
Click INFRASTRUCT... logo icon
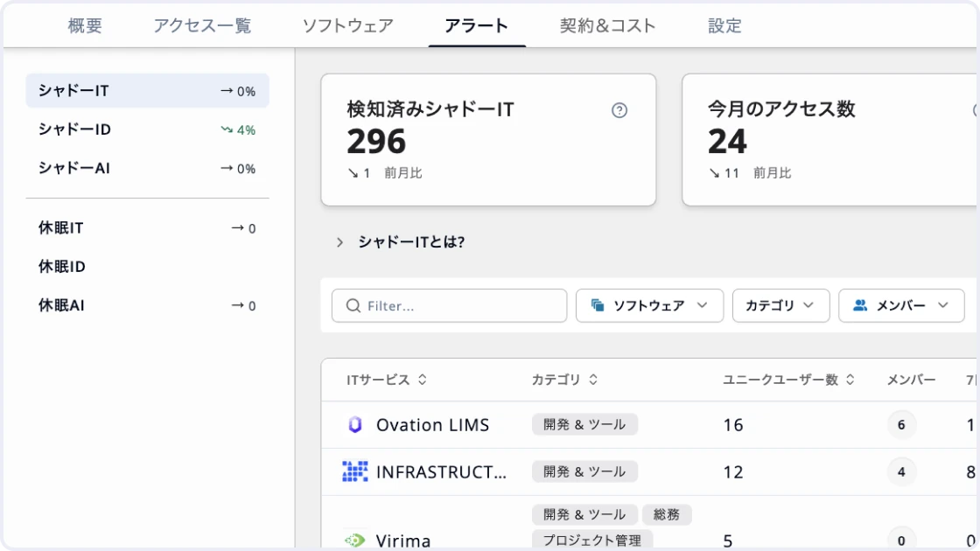pyautogui.click(x=355, y=471)
